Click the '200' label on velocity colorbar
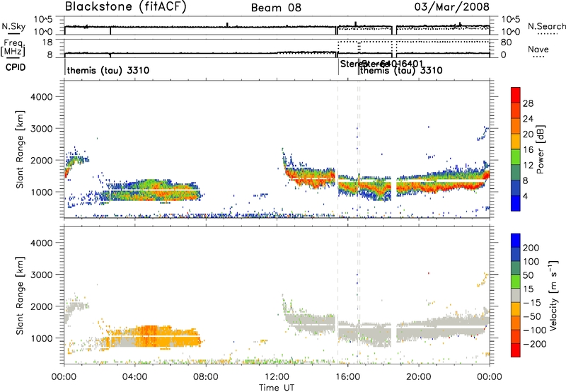Image resolution: width=566 pixels, height=392 pixels. tap(531, 248)
